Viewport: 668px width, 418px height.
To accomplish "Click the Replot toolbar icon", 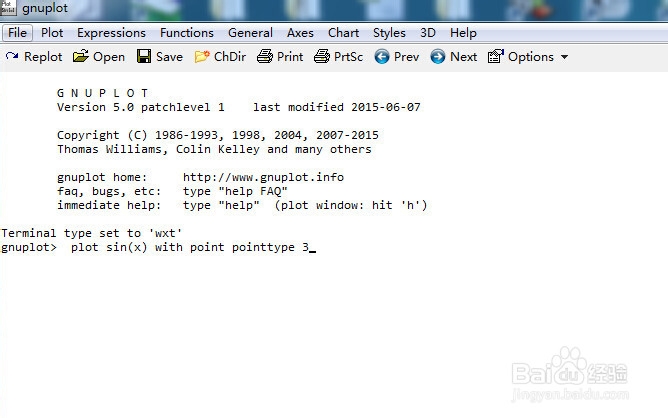I will tap(12, 57).
